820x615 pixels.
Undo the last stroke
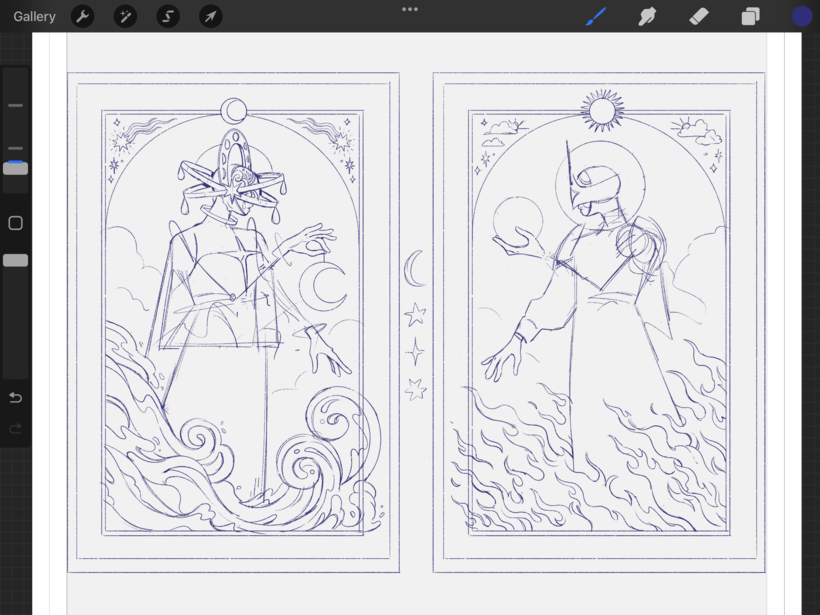[x=16, y=398]
